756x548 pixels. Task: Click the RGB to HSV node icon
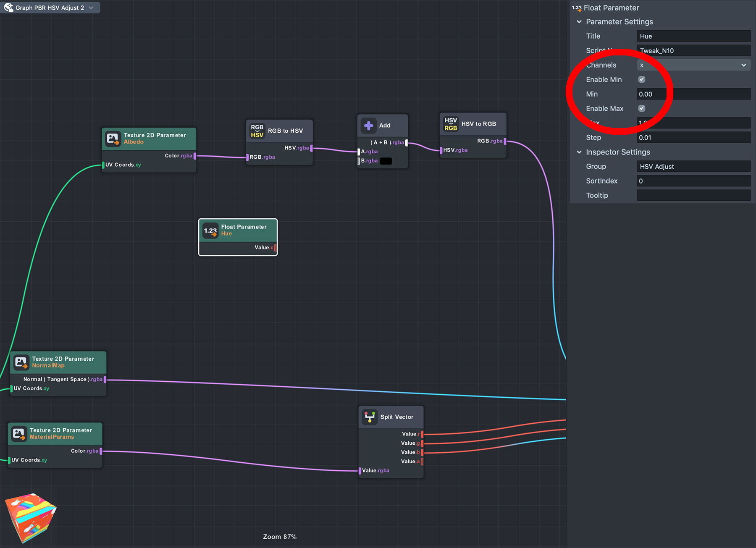tap(257, 131)
